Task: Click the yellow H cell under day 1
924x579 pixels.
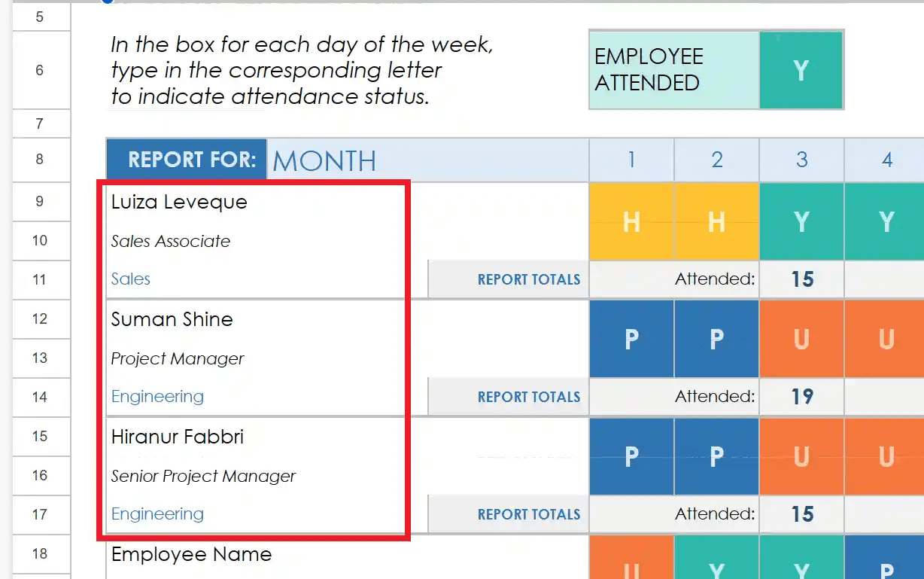Action: tap(631, 221)
